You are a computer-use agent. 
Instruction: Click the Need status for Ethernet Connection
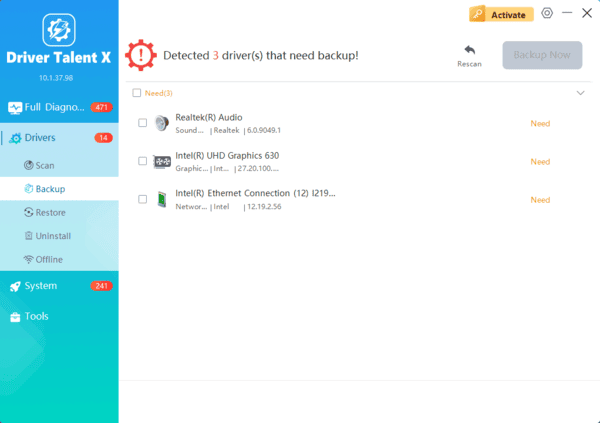[540, 200]
